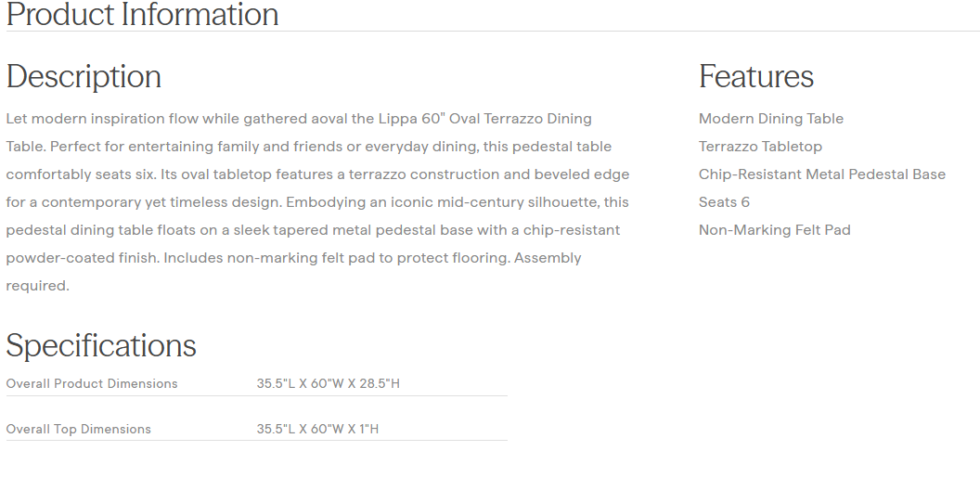This screenshot has height=477, width=980.
Task: Click "powder-coated finish" in the description
Action: click(x=82, y=258)
